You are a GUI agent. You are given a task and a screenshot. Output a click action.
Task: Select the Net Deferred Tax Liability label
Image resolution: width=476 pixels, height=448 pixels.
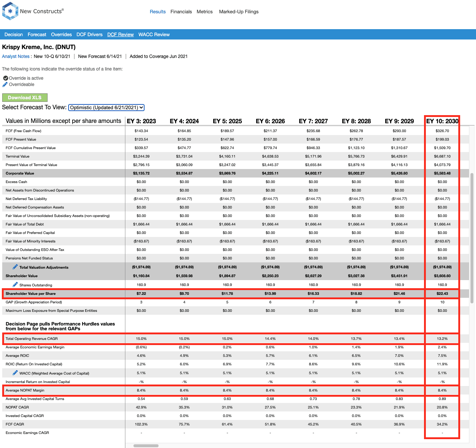(26, 199)
